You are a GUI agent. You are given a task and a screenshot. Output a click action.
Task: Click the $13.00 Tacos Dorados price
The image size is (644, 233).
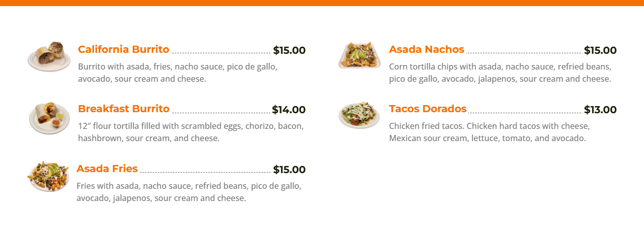(x=600, y=110)
